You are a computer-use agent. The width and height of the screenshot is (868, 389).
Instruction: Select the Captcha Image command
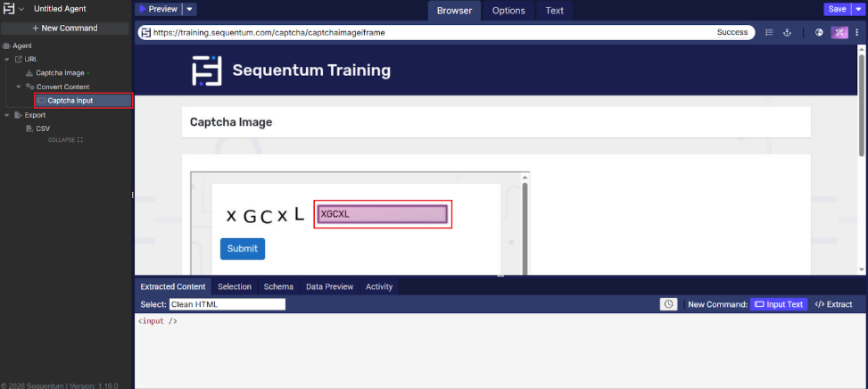[x=61, y=72]
